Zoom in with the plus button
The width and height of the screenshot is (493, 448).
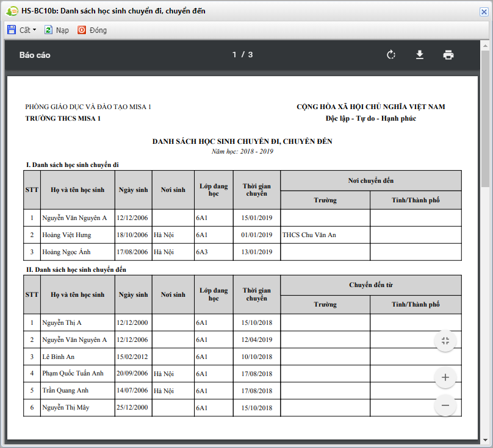tap(445, 377)
